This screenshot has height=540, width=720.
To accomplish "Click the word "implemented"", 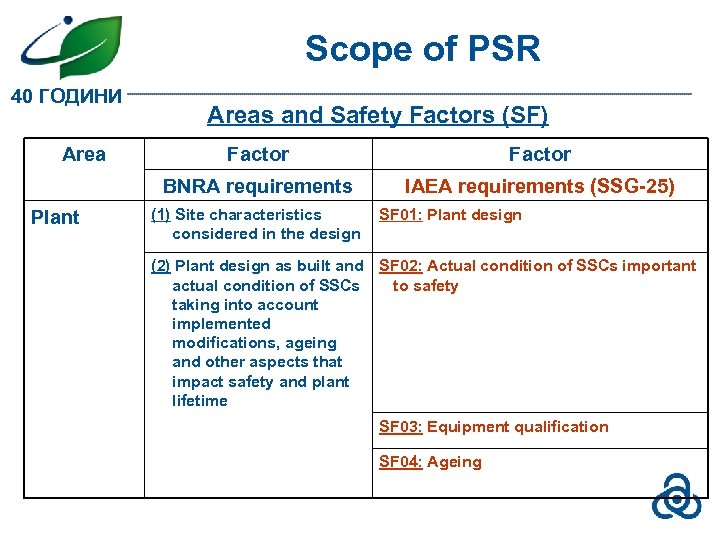I will coord(221,324).
